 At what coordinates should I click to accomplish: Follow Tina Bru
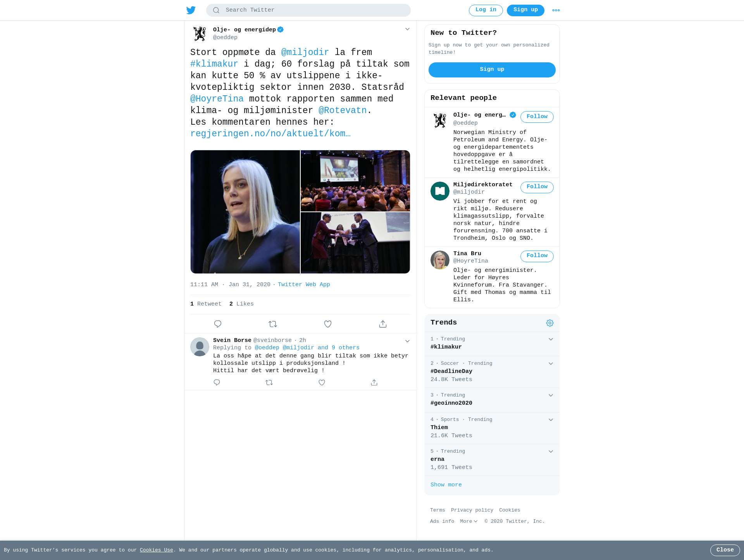coord(537,256)
